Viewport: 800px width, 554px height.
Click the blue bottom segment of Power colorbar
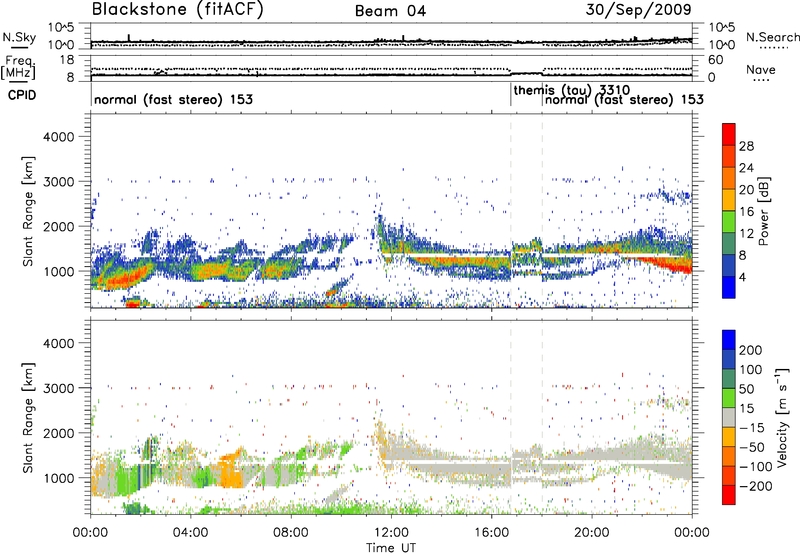[729, 287]
